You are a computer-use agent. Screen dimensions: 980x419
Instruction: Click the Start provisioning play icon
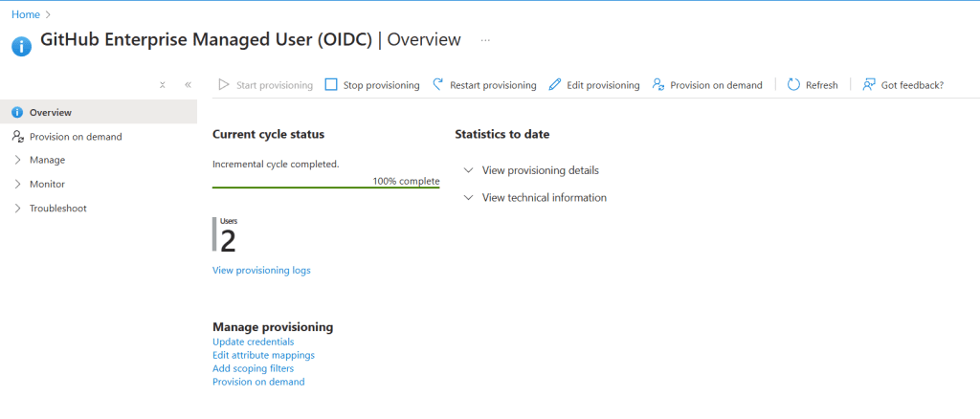tap(224, 85)
